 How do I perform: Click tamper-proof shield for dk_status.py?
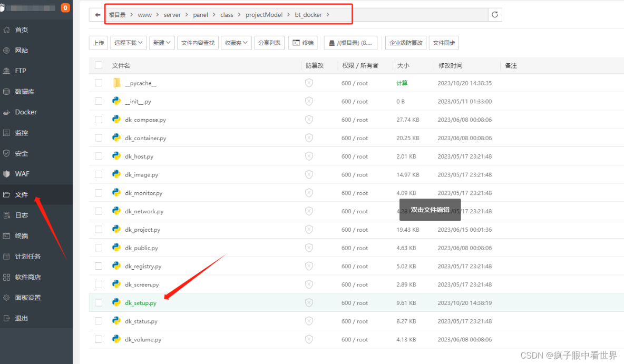click(x=309, y=321)
